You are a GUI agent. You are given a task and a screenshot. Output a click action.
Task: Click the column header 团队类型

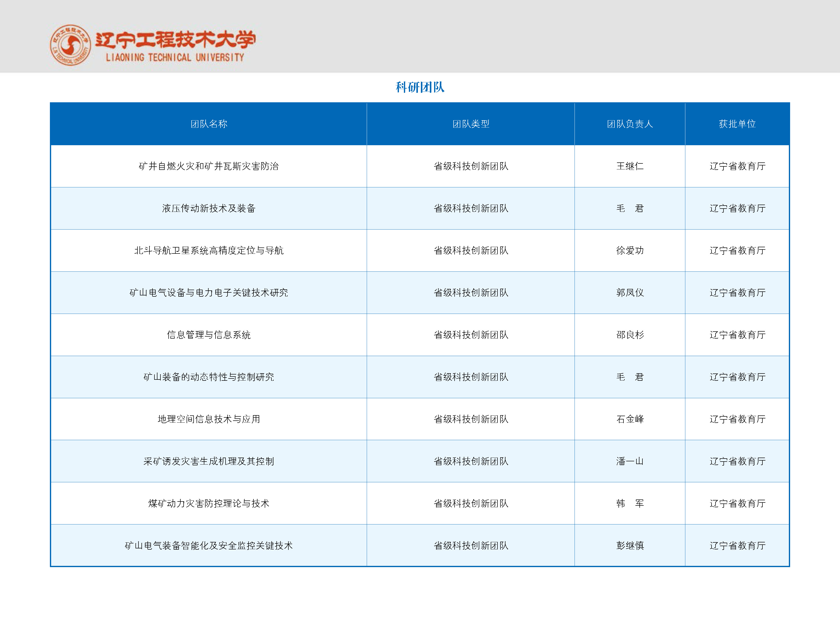471,124
